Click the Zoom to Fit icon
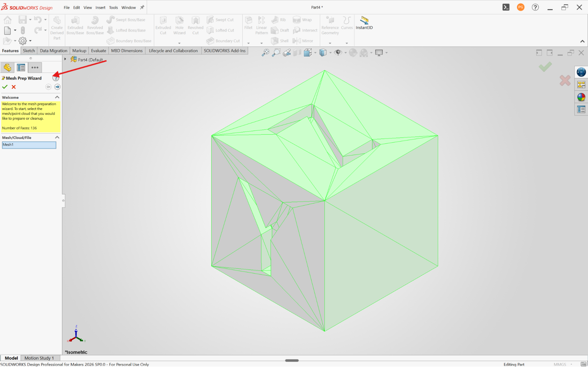The image size is (588, 367). (265, 53)
